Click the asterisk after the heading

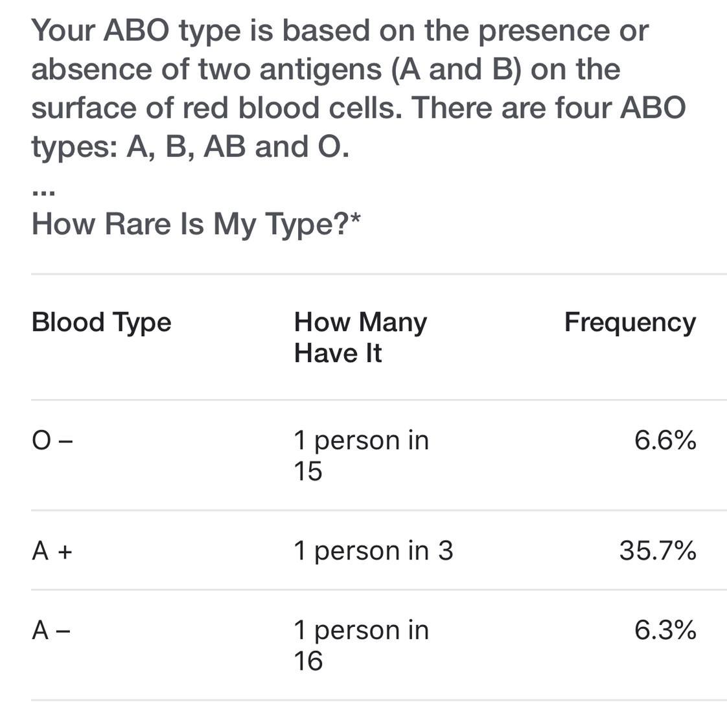[x=354, y=219]
